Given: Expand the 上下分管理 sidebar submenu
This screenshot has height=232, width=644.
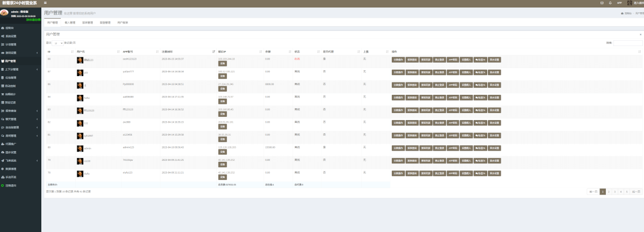Looking at the screenshot, I should (36, 69).
